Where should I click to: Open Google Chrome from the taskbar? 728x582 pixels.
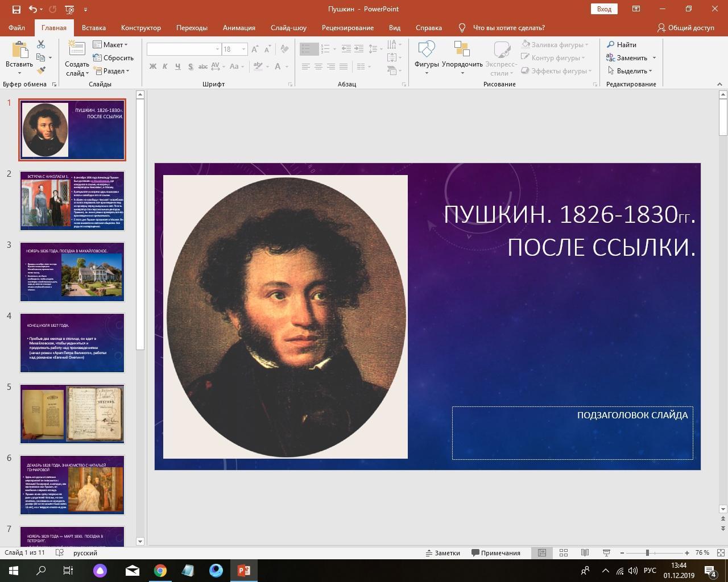coord(160,571)
